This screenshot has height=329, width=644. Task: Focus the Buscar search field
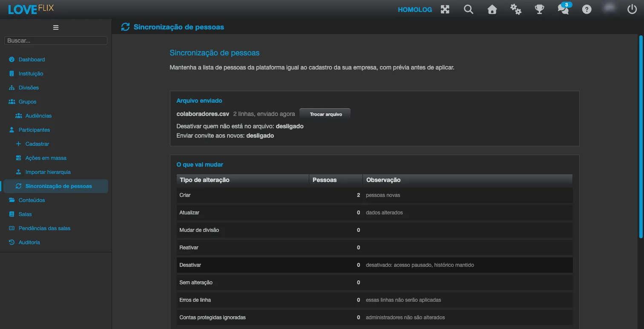(x=56, y=40)
